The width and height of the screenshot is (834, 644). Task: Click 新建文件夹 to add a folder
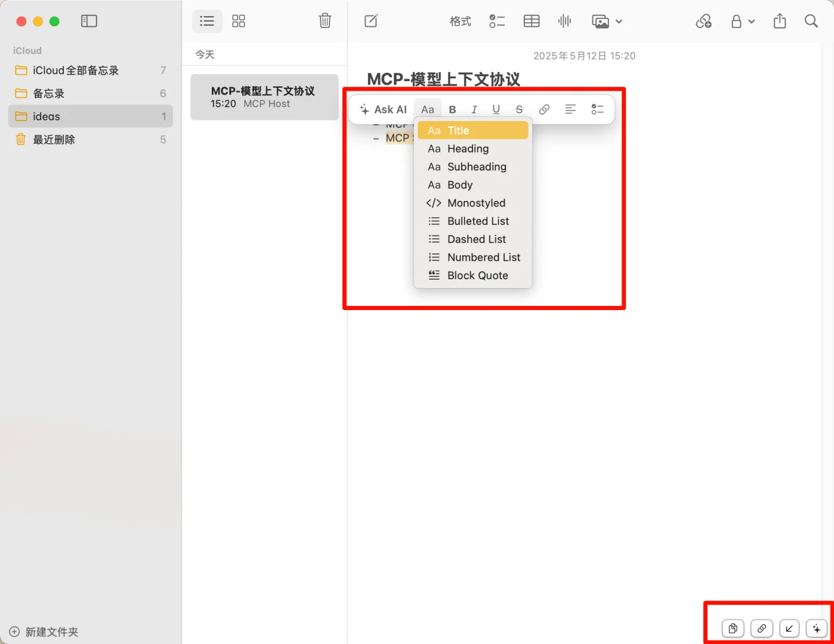click(44, 632)
